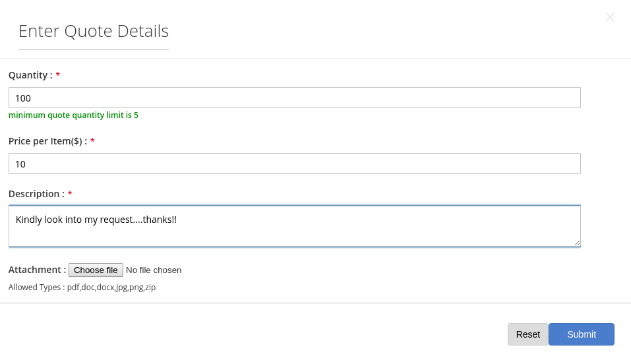Click the Quantity field label
This screenshot has height=364, width=631.
tap(30, 75)
